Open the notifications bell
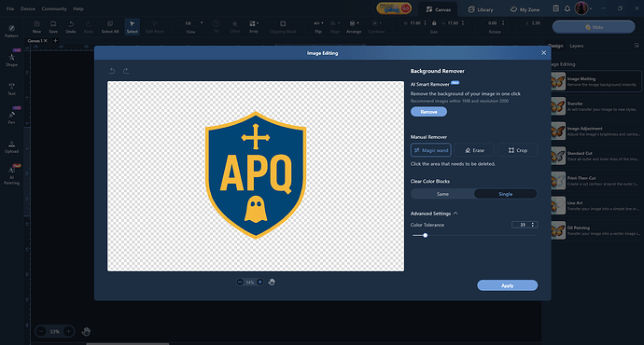This screenshot has width=644, height=345. [567, 8]
